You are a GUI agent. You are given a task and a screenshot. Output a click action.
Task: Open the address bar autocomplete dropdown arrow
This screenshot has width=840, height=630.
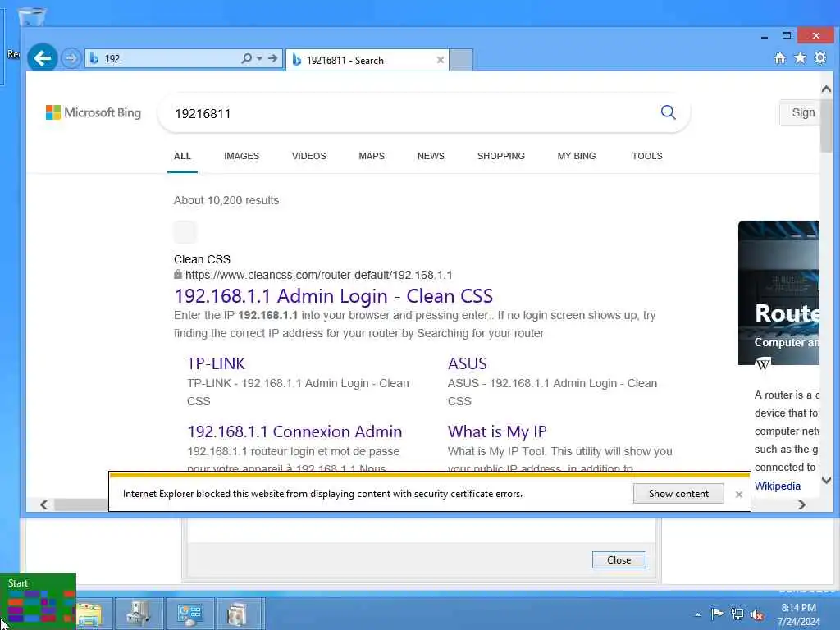click(x=259, y=58)
